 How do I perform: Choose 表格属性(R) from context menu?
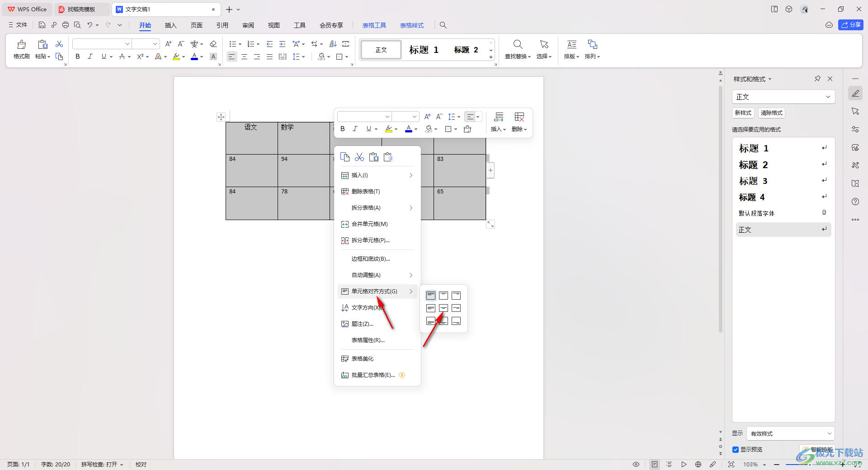click(377, 340)
